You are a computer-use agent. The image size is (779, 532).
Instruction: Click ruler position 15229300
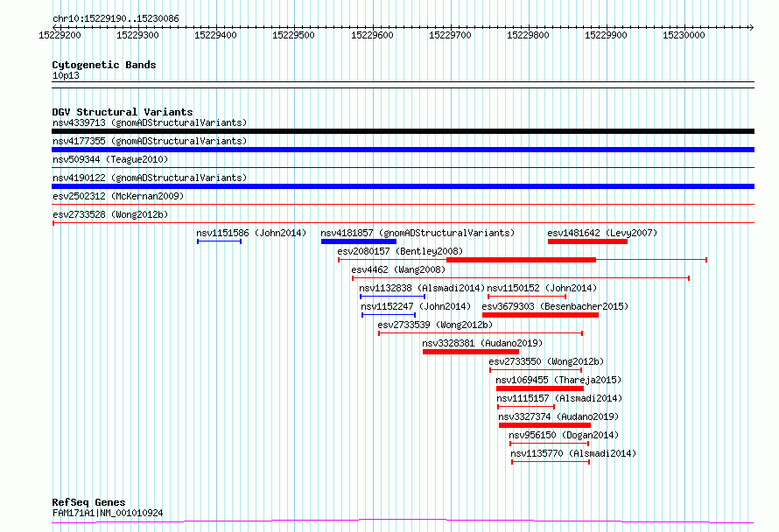point(137,35)
